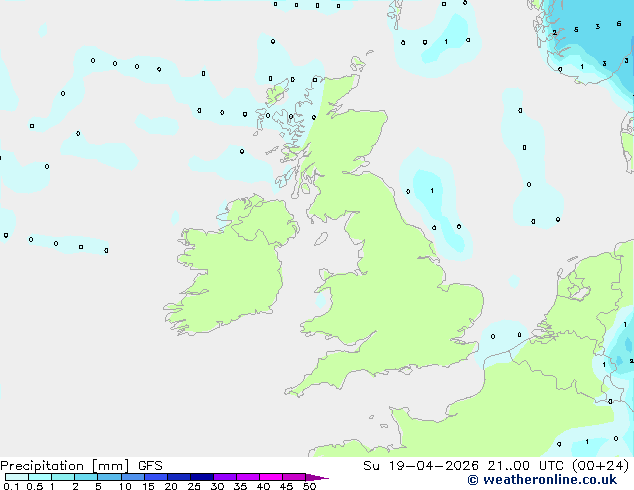The width and height of the screenshot is (634, 490).
Task: Click the legend label '50'
Action: point(309,486)
